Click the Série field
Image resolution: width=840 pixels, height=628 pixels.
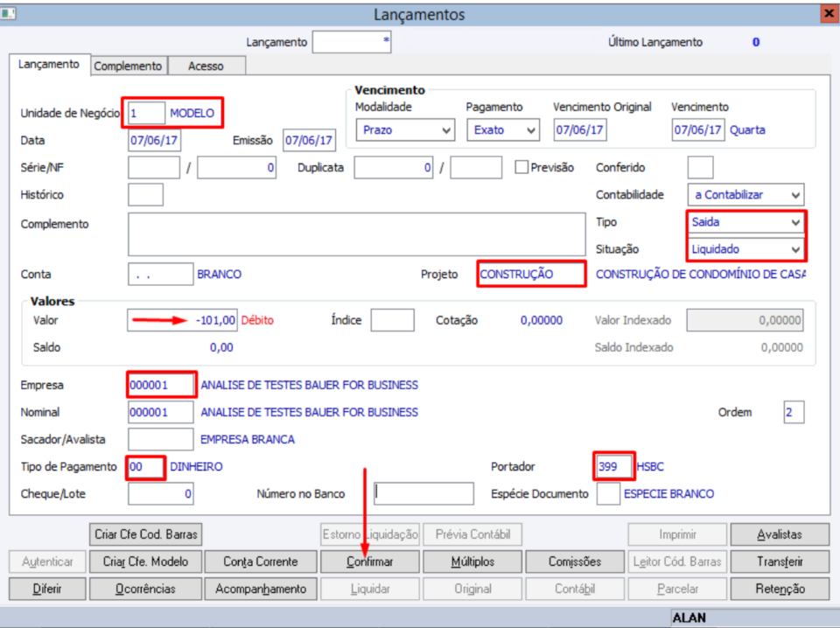pos(154,168)
